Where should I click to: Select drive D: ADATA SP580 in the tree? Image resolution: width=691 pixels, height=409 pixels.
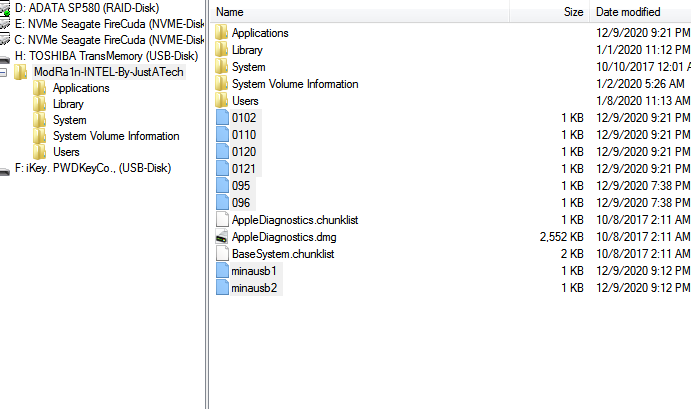87,8
